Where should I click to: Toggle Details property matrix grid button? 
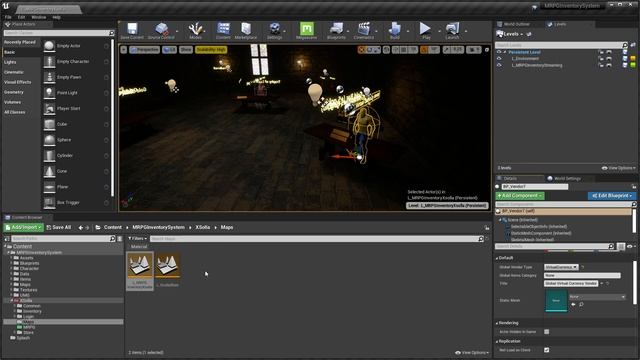(621, 247)
